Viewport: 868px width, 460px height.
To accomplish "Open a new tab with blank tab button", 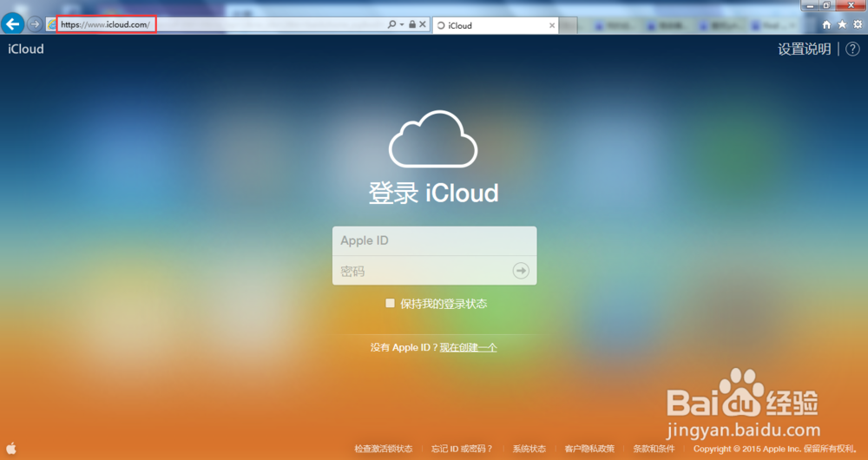I will tap(568, 25).
